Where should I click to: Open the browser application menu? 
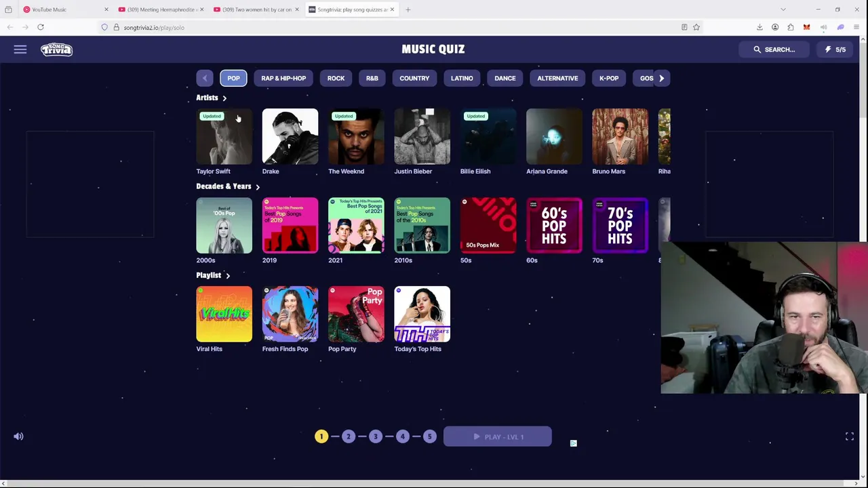pos(856,27)
